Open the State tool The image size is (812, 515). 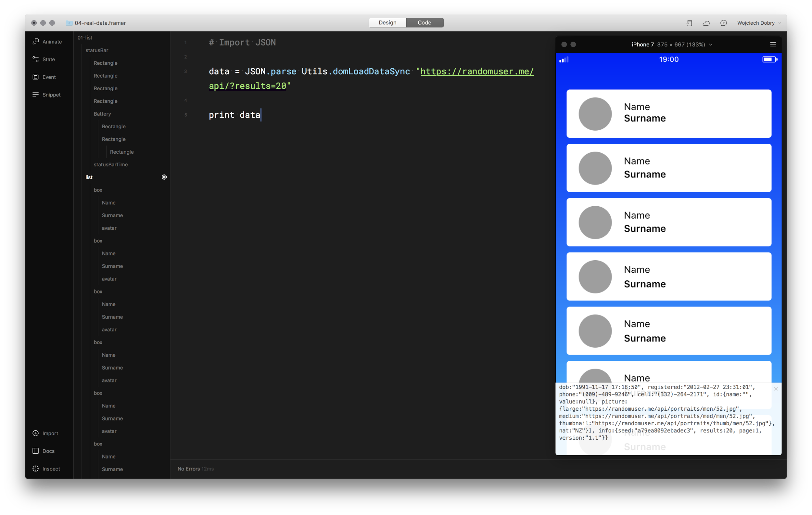(x=44, y=59)
